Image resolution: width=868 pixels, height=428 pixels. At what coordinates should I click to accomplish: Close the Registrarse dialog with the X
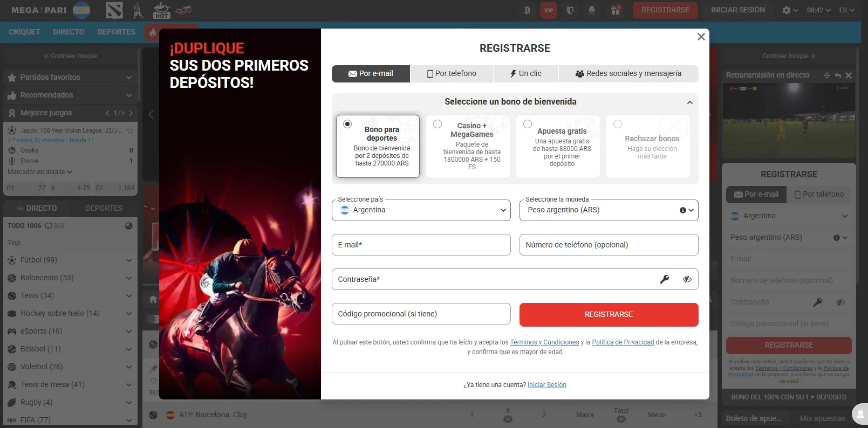(701, 37)
